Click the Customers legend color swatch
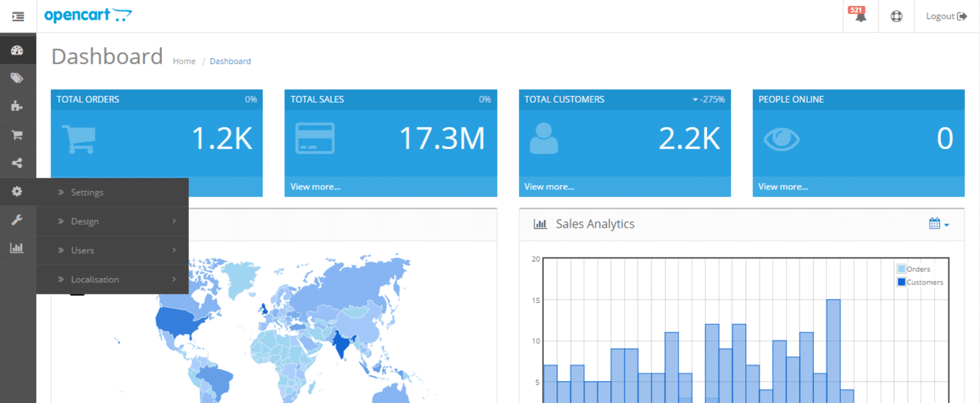Image resolution: width=980 pixels, height=403 pixels. (x=902, y=282)
